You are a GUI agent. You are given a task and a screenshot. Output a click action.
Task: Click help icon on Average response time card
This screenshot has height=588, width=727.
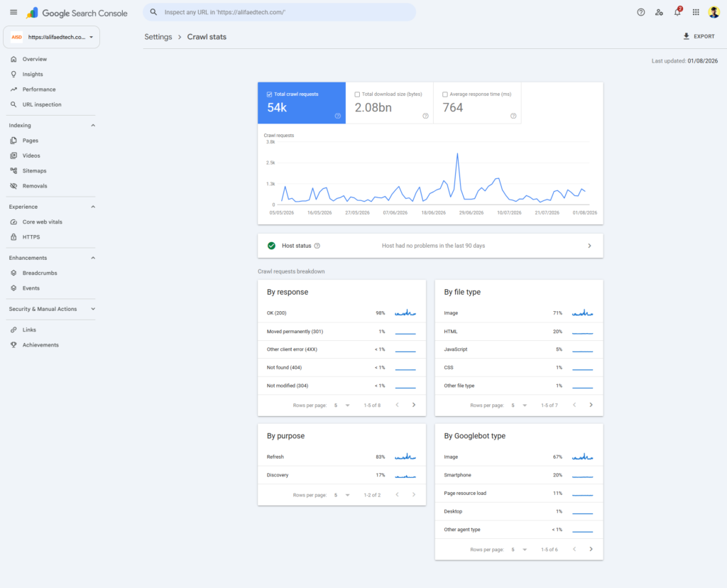pyautogui.click(x=513, y=116)
